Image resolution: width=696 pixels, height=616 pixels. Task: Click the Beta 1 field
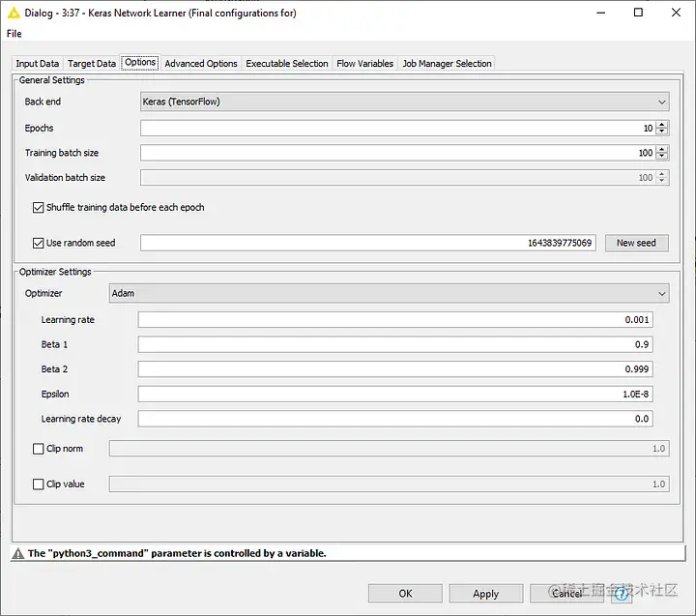click(x=395, y=344)
